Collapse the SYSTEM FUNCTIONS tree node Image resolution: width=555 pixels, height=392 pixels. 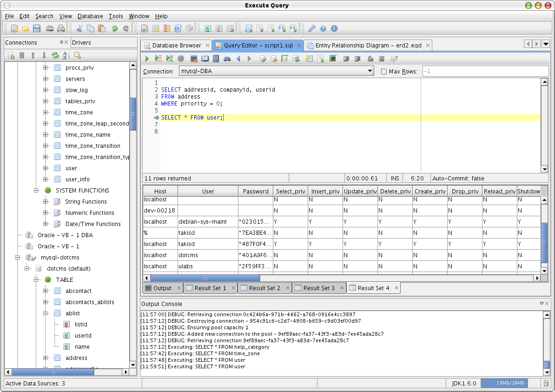tap(36, 190)
